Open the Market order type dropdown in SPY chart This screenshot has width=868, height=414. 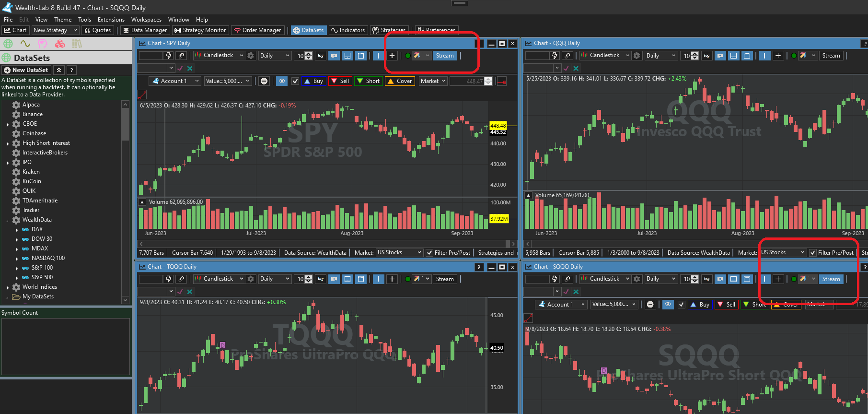click(433, 81)
